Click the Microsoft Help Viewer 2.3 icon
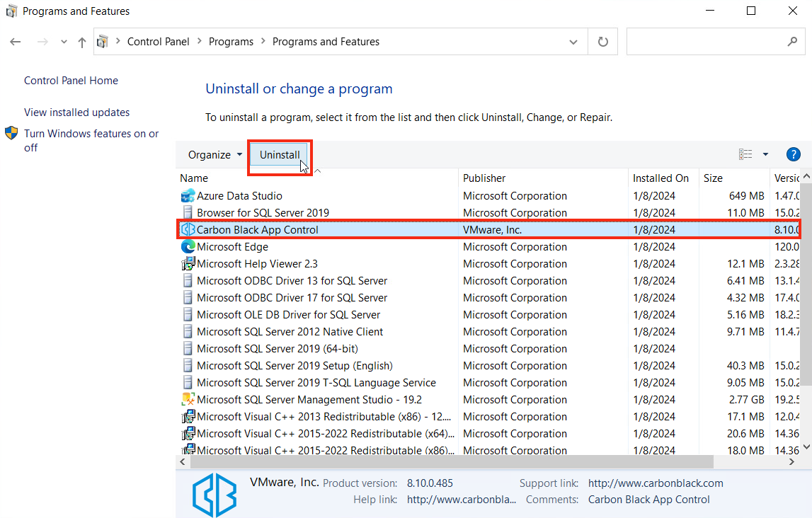Viewport: 812px width, 518px height. point(188,264)
